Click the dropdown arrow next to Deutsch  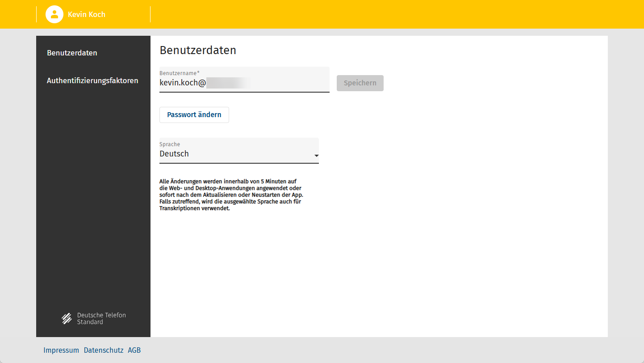point(316,156)
